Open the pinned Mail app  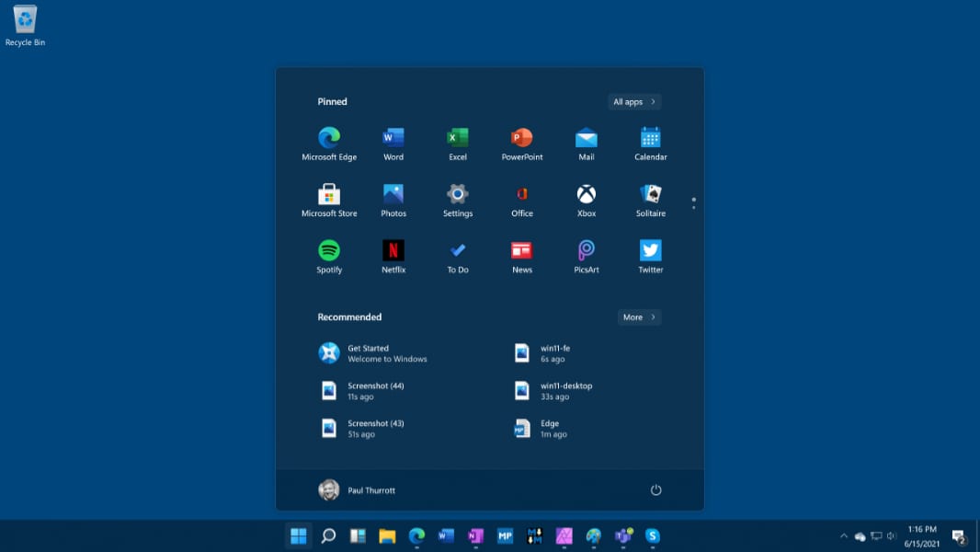(587, 144)
